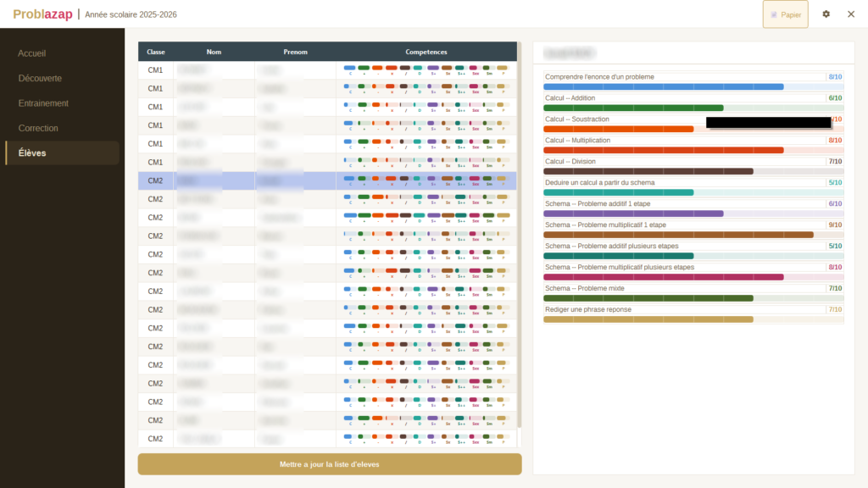Select the Calcul -- Addition label
The height and width of the screenshot is (488, 868).
click(570, 98)
